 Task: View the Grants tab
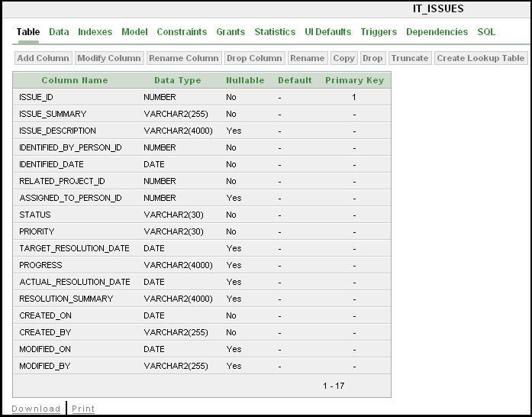tap(231, 32)
